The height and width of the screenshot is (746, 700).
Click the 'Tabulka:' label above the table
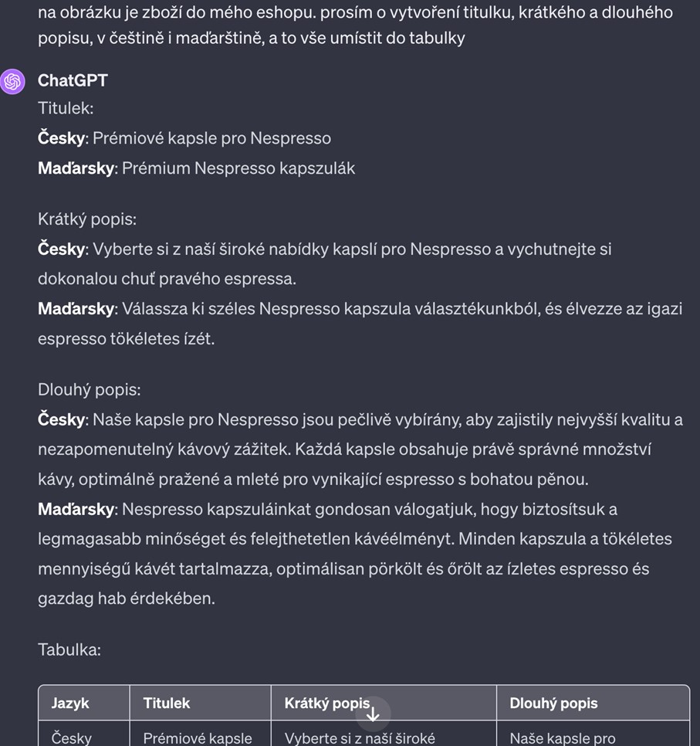click(69, 649)
